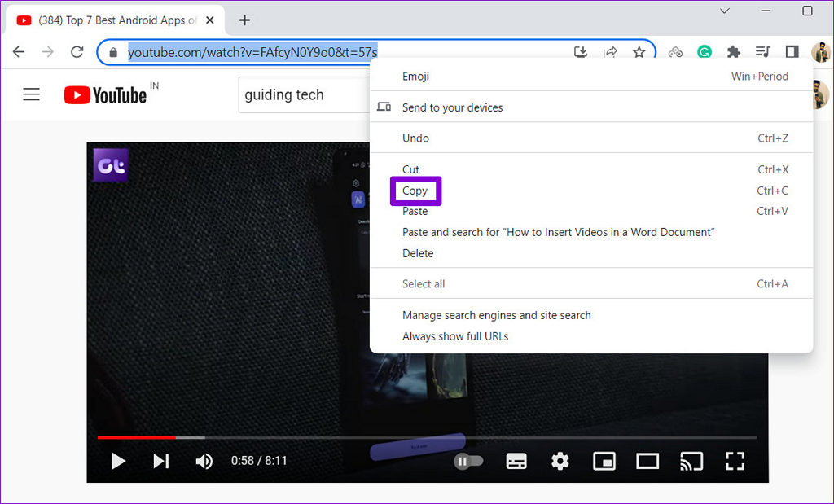This screenshot has height=504, width=834.
Task: Enter fullscreen video mode
Action: [x=735, y=462]
